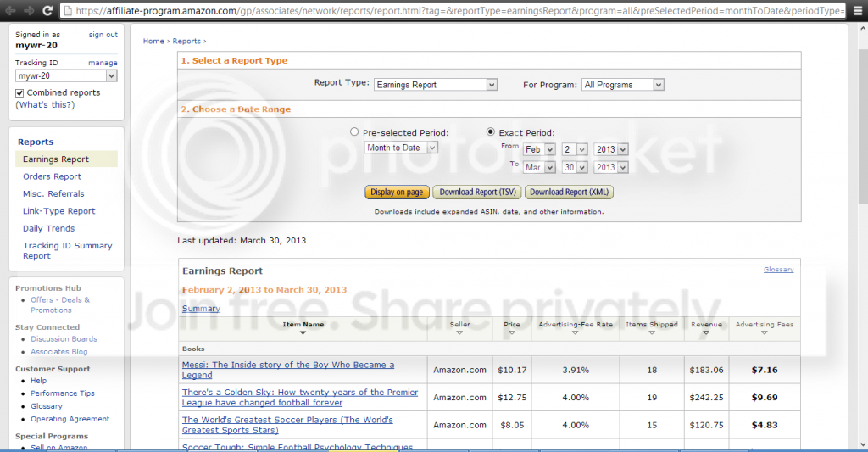The width and height of the screenshot is (868, 452).
Task: Sort by Seller column arrow
Action: click(459, 333)
